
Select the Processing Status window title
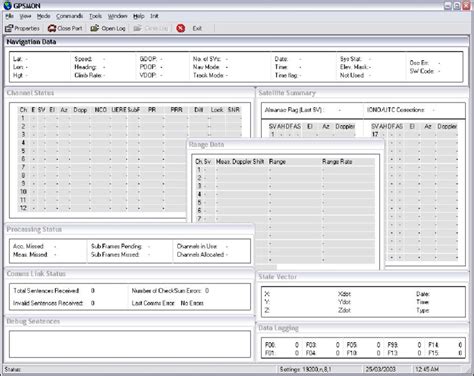point(34,229)
